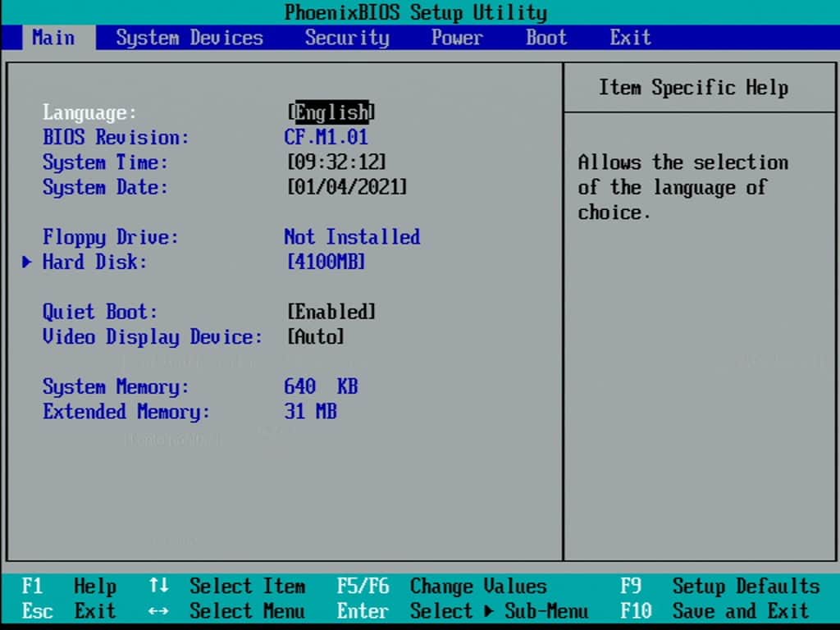Switch to the Boot tab
This screenshot has width=840, height=630.
coord(546,38)
